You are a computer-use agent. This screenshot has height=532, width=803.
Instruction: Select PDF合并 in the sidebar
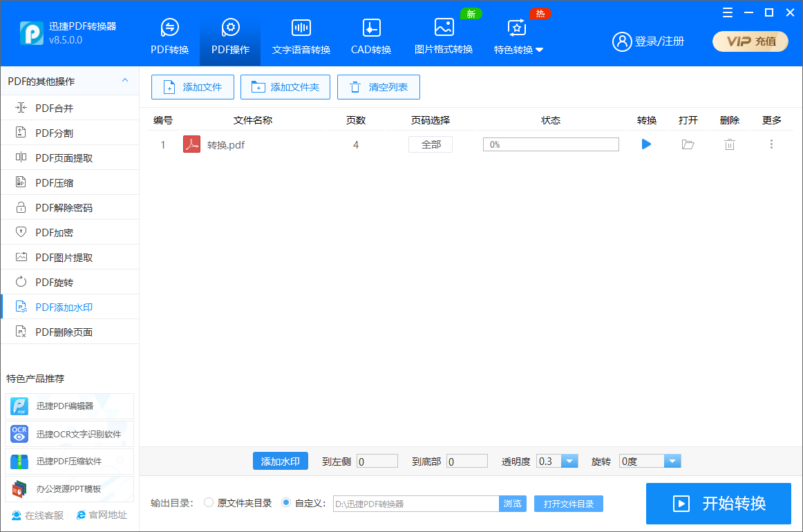[x=70, y=108]
